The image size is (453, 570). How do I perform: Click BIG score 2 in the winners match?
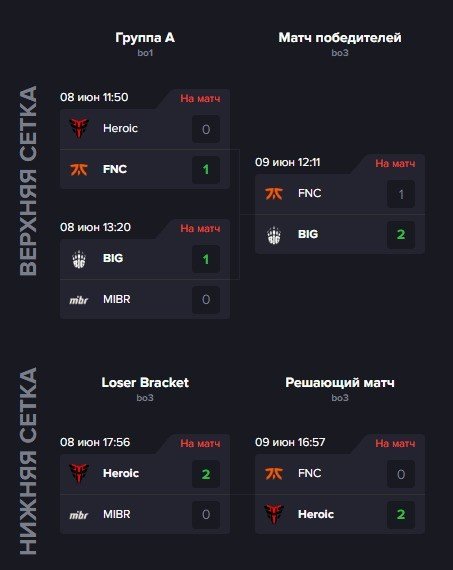401,234
